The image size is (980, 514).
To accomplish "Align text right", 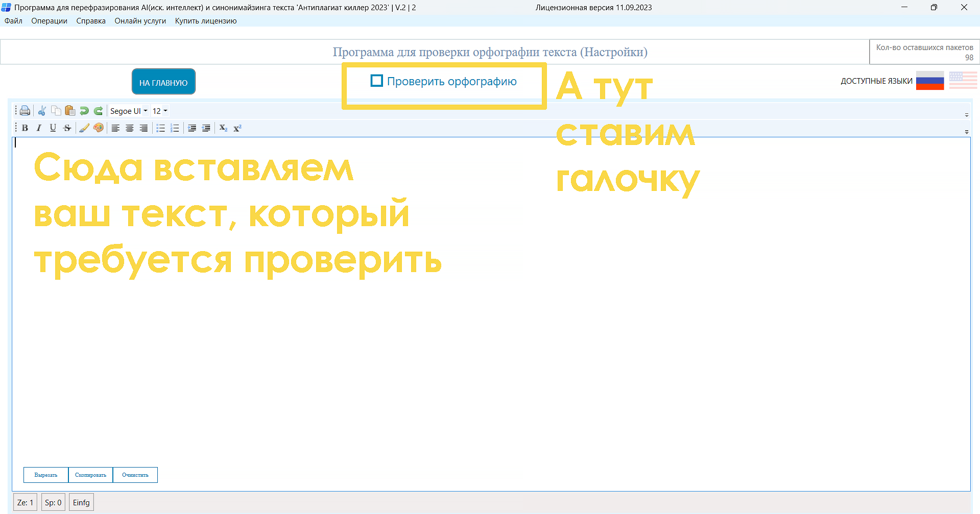I will [x=144, y=128].
